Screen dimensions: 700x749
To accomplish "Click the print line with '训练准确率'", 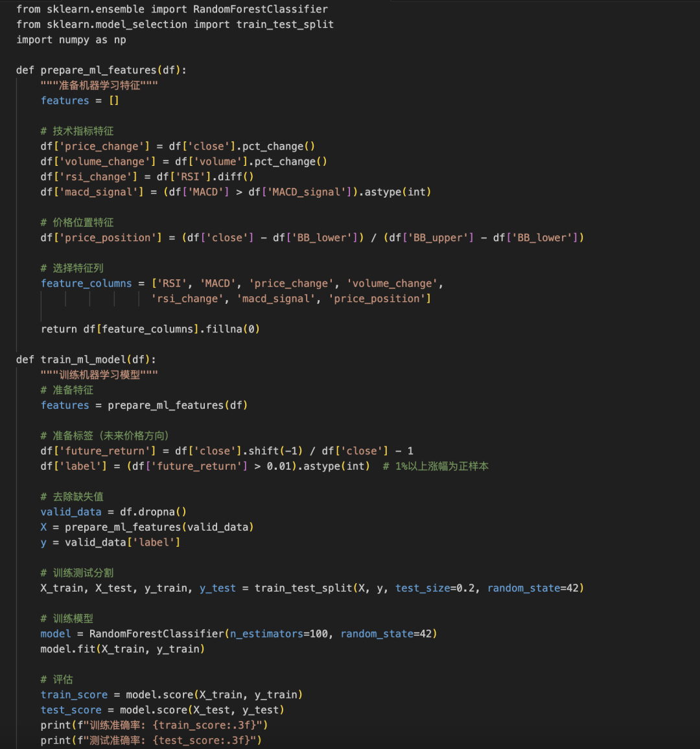I will (154, 725).
